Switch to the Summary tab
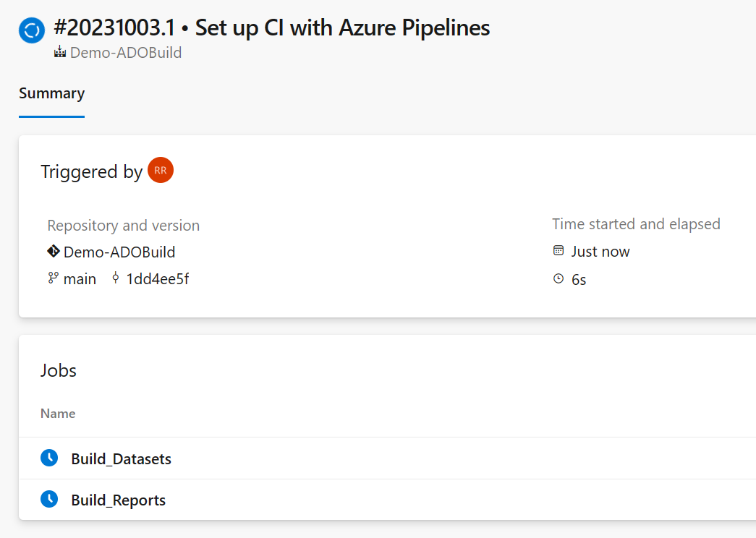The image size is (756, 538). [51, 93]
